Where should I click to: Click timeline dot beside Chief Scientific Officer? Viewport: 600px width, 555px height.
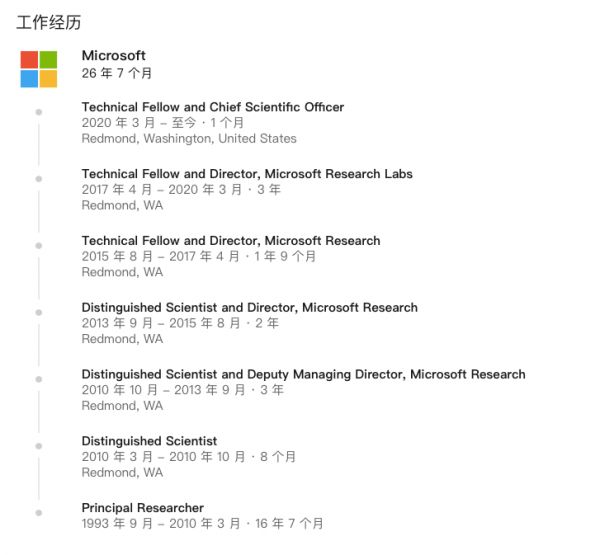click(38, 112)
